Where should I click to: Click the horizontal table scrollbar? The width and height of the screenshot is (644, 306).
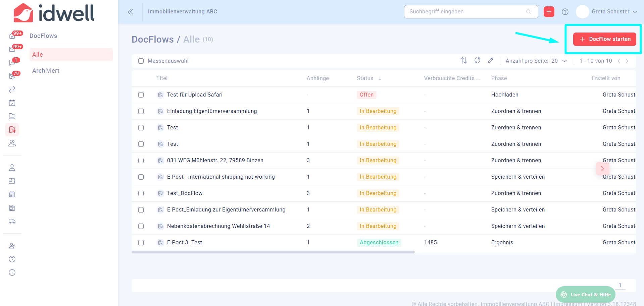[x=273, y=252]
